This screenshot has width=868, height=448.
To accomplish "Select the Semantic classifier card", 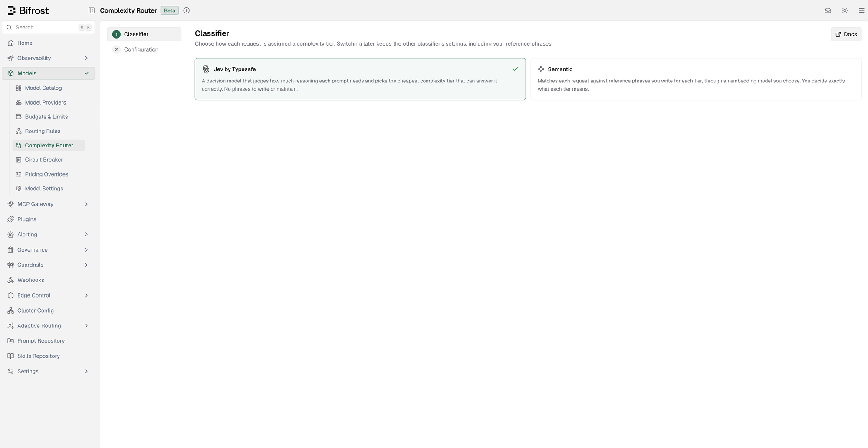I will point(696,79).
